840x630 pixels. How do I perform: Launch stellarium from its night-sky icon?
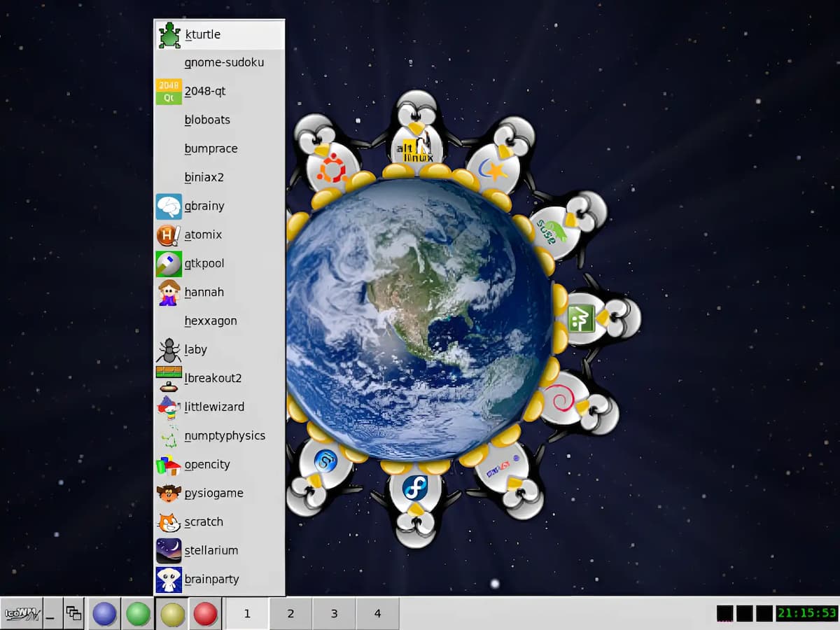[169, 551]
